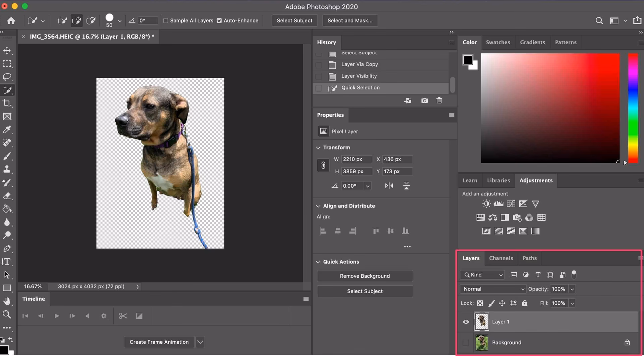Hide the Layer 1 visibility eye
The width and height of the screenshot is (644, 356).
[466, 322]
